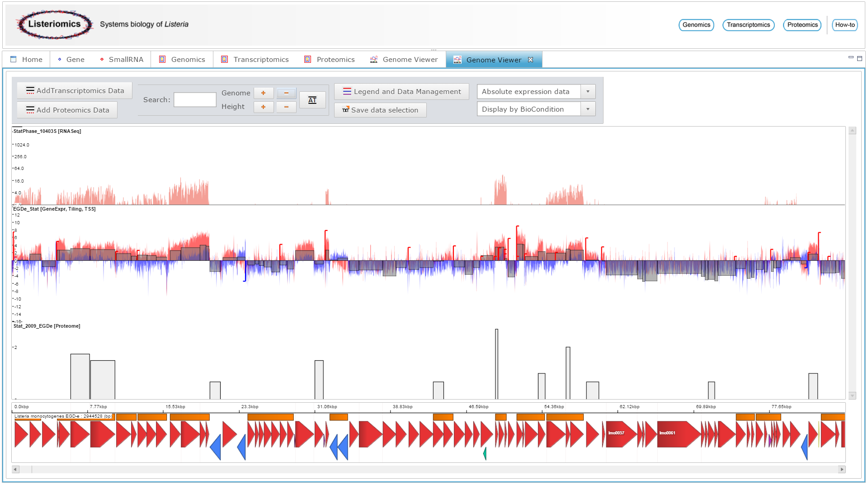
Task: Click the genome Search input field
Action: pyautogui.click(x=195, y=100)
